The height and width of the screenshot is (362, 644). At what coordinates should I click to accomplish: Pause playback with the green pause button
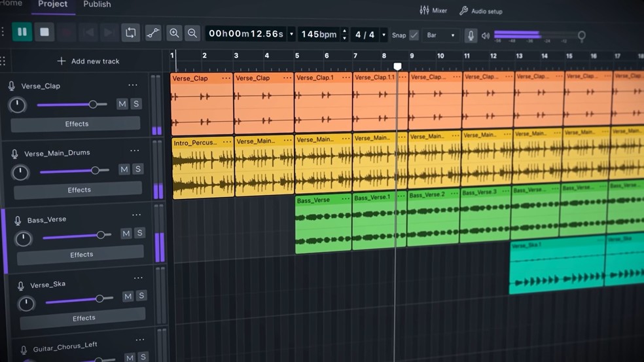click(22, 32)
